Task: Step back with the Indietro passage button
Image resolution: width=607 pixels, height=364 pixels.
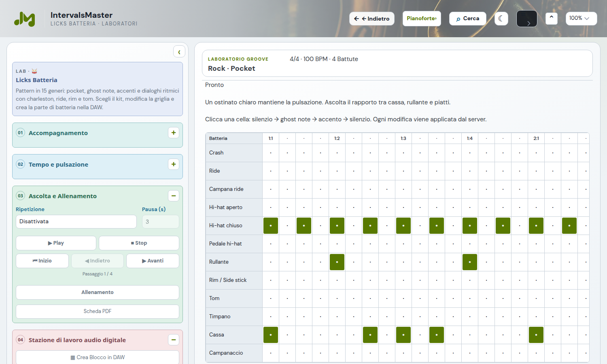Action: click(x=98, y=261)
